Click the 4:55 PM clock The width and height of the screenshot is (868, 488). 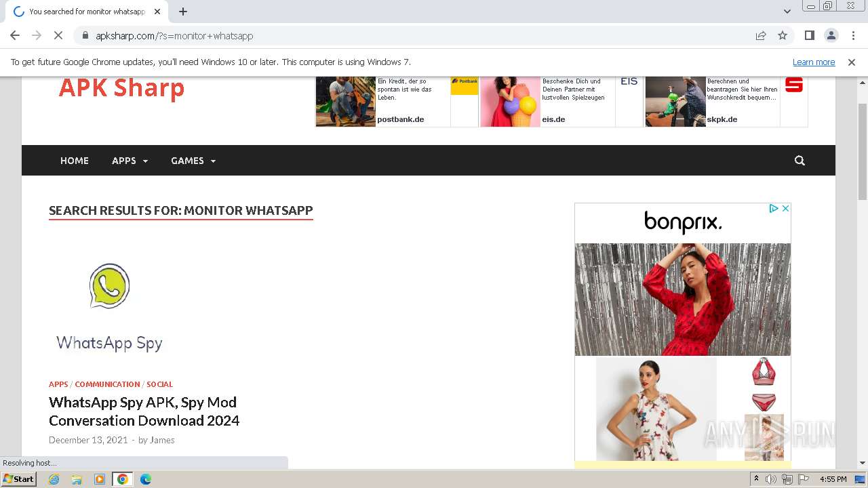coord(833,479)
